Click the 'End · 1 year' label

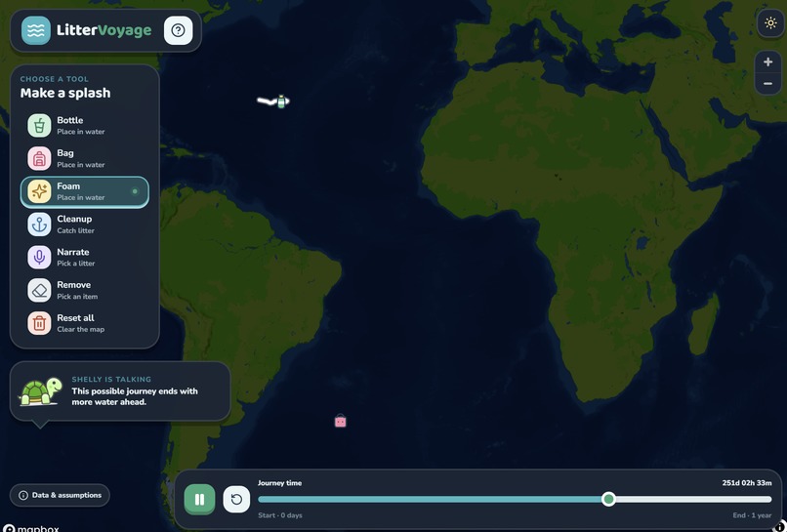tap(752, 515)
